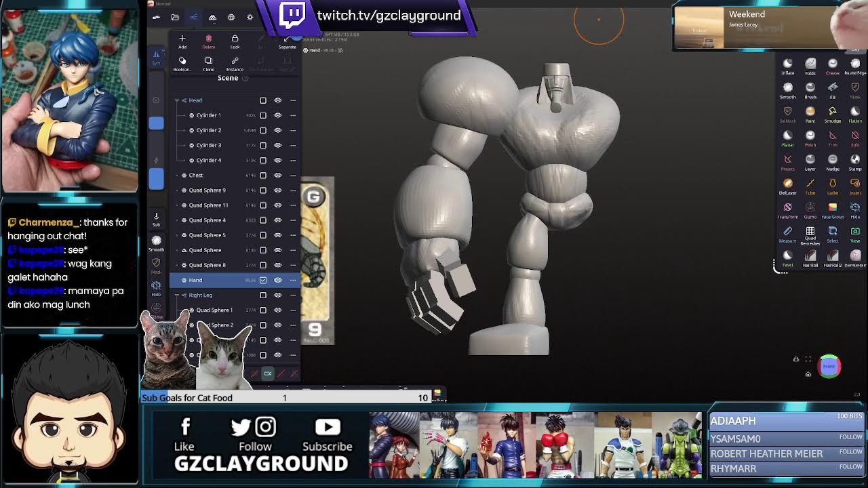Select the Nudge tool

[833, 162]
